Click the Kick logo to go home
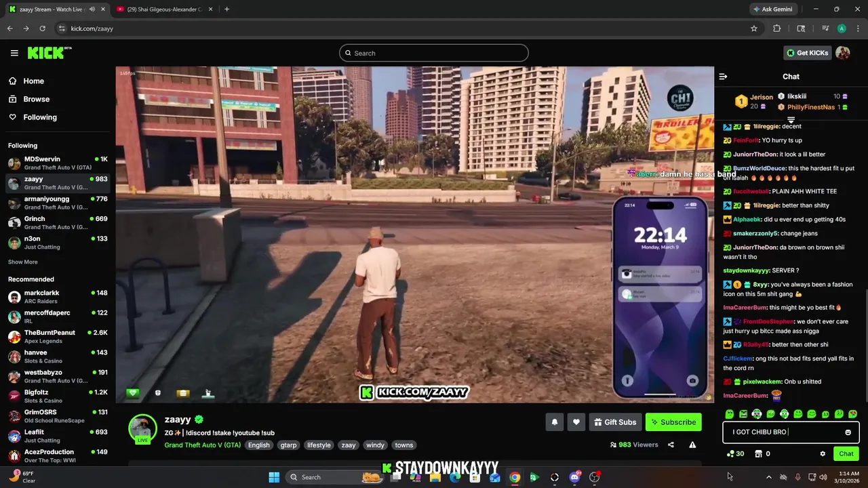This screenshot has width=868, height=488. [49, 53]
